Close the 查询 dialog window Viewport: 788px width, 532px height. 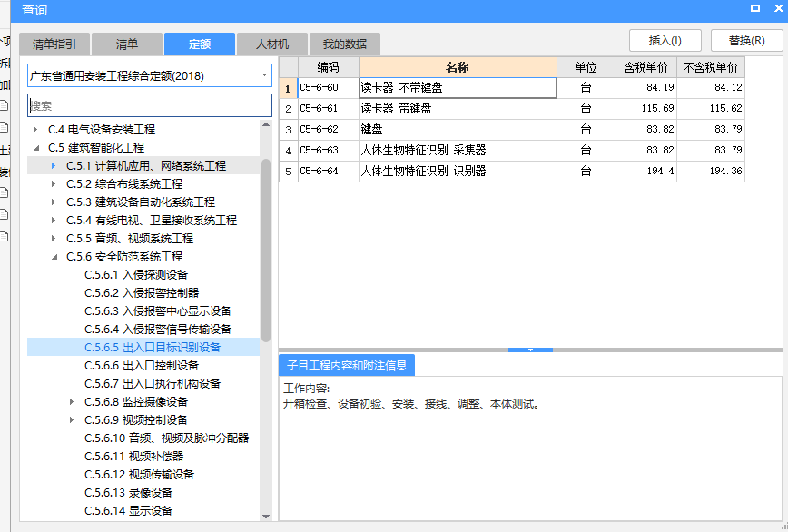pos(778,8)
